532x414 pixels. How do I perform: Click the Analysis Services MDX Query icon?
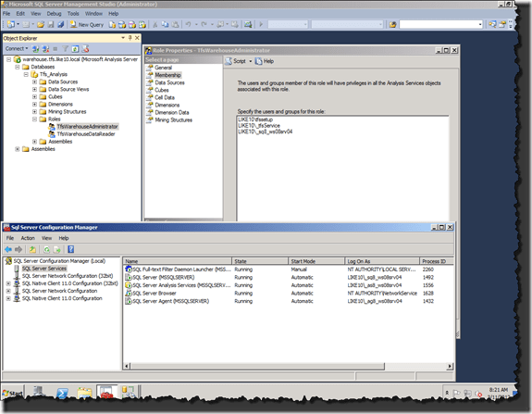pyautogui.click(x=122, y=24)
